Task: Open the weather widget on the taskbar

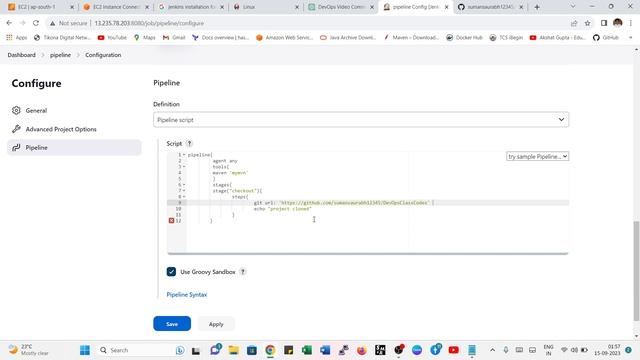Action: coord(29,350)
